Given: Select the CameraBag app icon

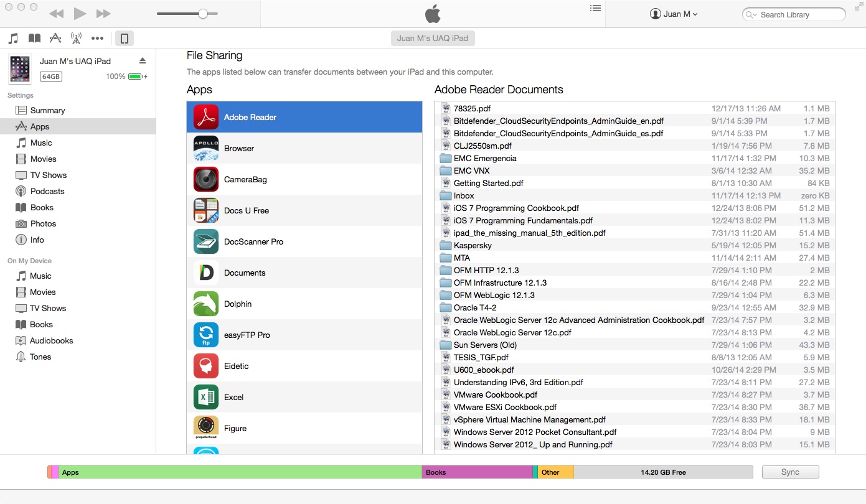Looking at the screenshot, I should tap(206, 179).
